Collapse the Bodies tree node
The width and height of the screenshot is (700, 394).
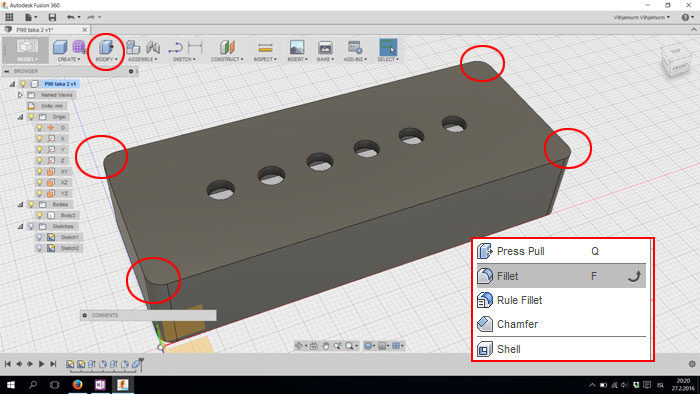point(21,204)
